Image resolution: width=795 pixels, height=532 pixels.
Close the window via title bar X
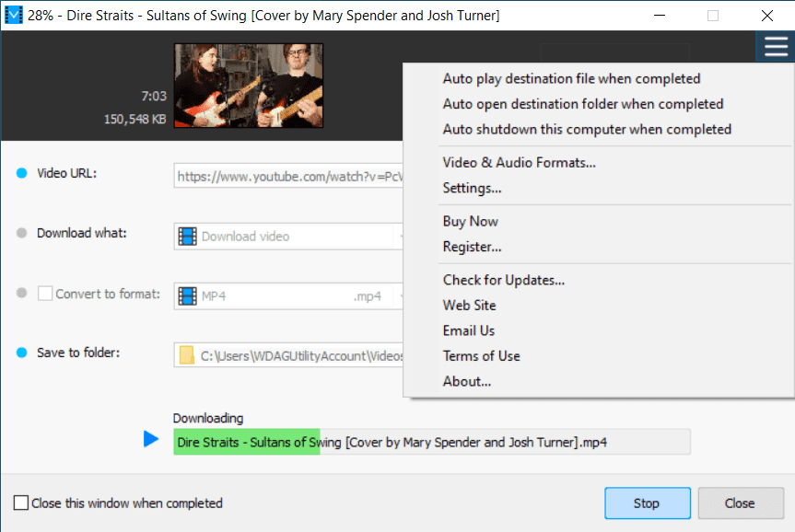767,16
